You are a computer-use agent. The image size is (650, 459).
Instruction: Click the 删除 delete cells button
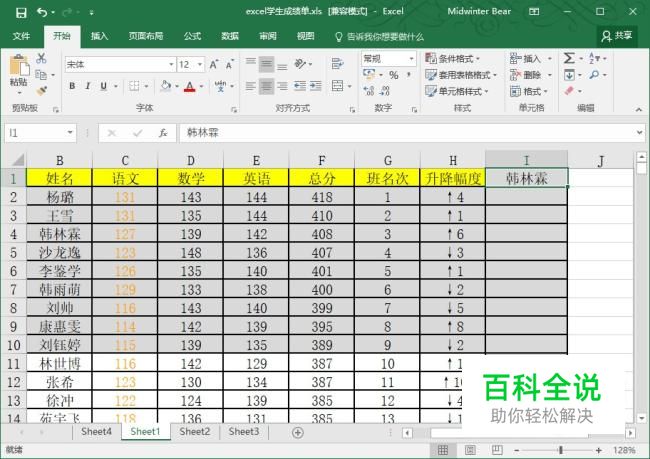pyautogui.click(x=526, y=75)
